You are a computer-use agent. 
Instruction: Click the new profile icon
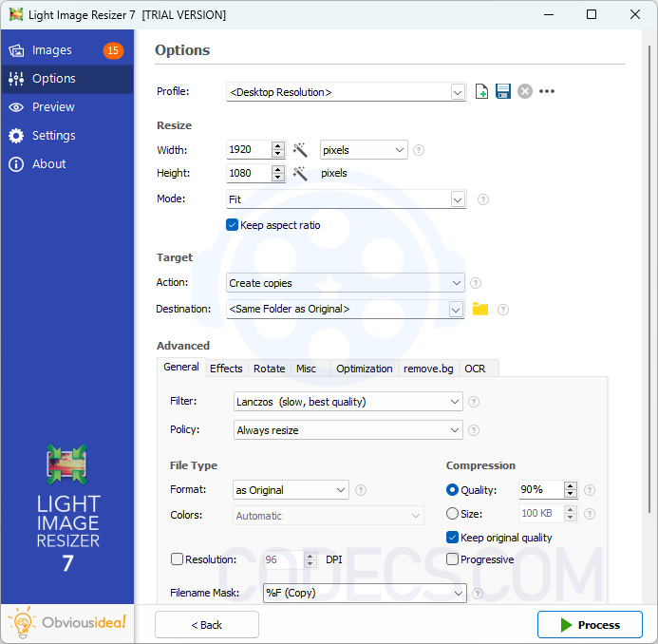[x=481, y=91]
